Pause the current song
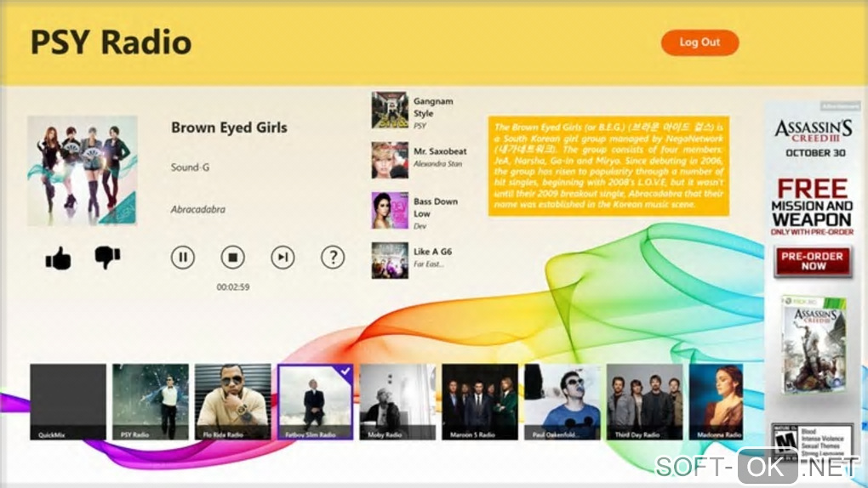Image resolution: width=868 pixels, height=488 pixels. point(183,258)
